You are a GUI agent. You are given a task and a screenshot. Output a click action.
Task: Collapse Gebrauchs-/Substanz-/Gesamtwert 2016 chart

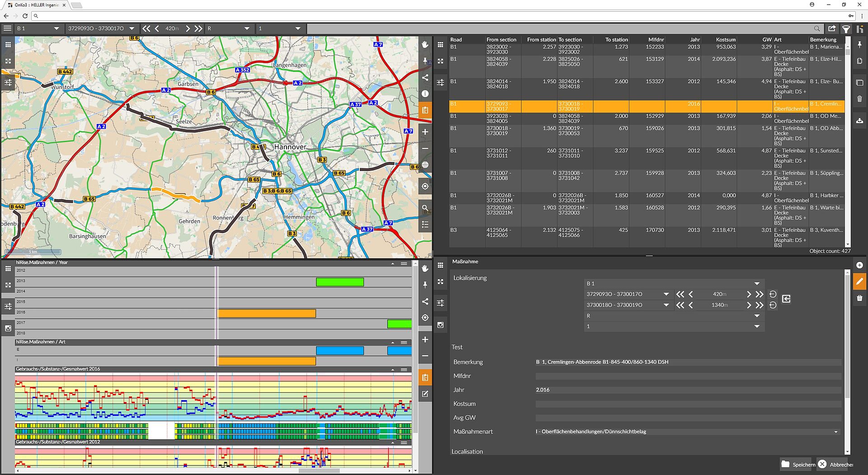(x=392, y=370)
